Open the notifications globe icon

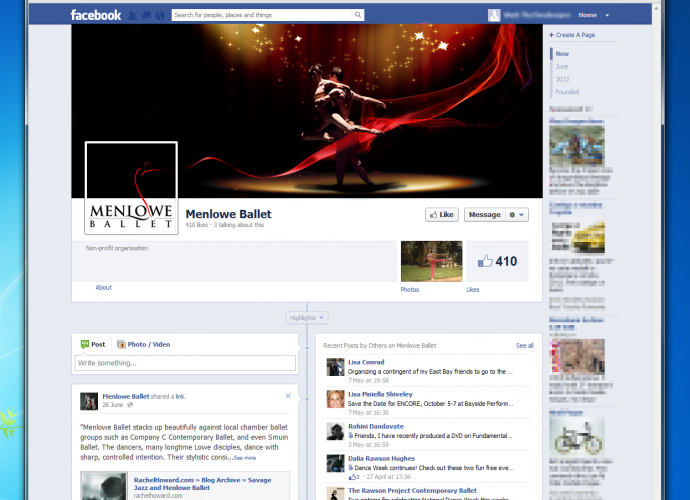[x=160, y=15]
